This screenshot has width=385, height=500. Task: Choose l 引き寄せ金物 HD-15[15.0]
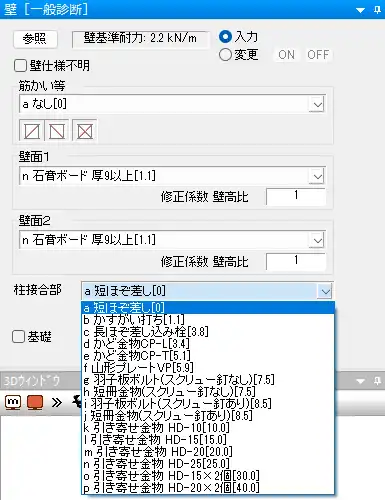[208, 440]
